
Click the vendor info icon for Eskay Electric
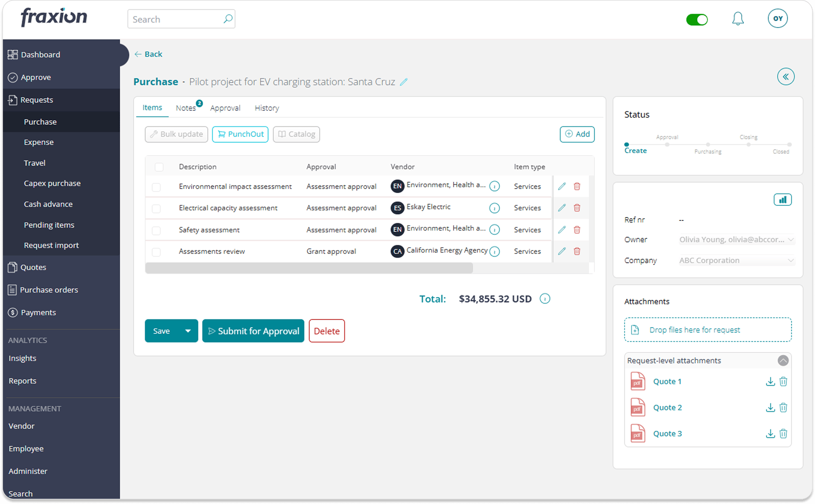494,208
